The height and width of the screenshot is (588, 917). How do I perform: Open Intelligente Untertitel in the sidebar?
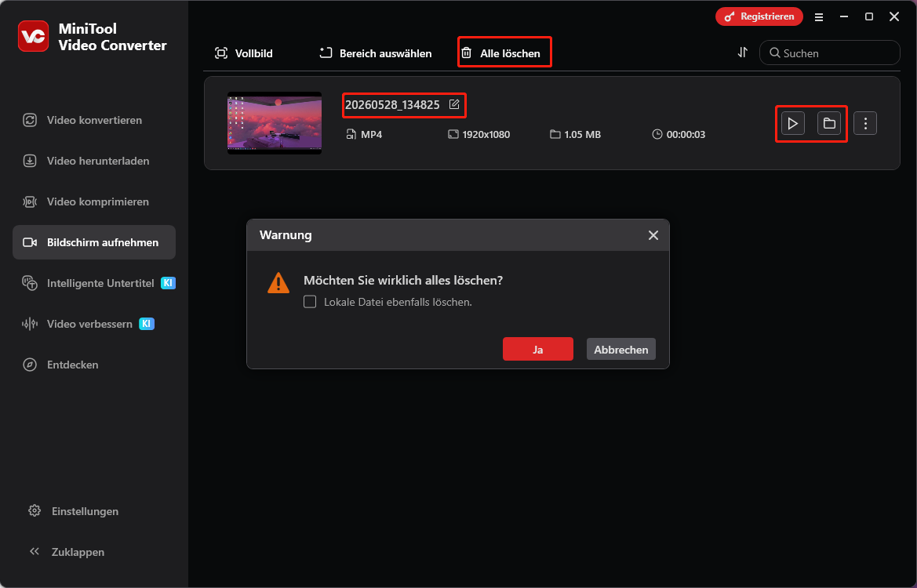[93, 283]
